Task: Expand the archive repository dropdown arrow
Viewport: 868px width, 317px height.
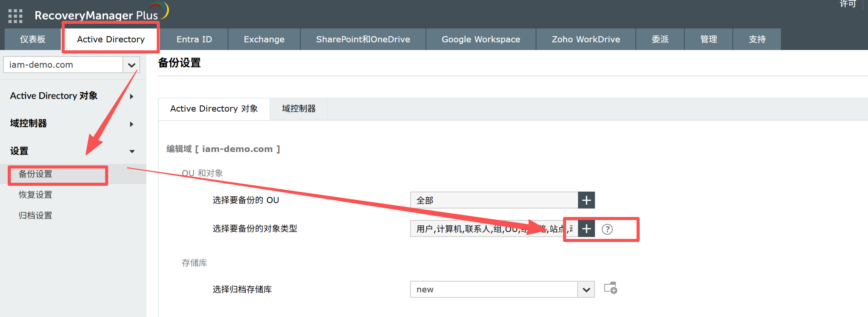Action: (586, 290)
